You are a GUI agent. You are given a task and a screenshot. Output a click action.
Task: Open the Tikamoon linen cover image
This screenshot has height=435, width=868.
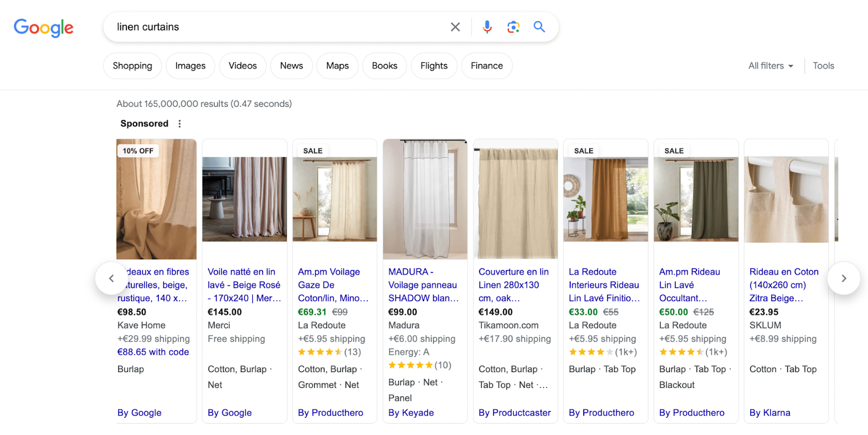515,199
